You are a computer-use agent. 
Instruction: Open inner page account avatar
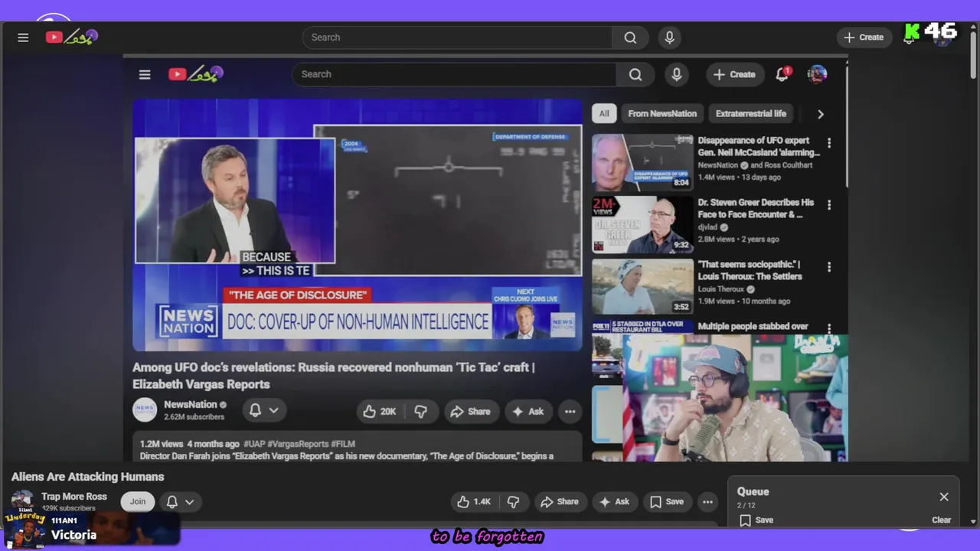pyautogui.click(x=817, y=74)
